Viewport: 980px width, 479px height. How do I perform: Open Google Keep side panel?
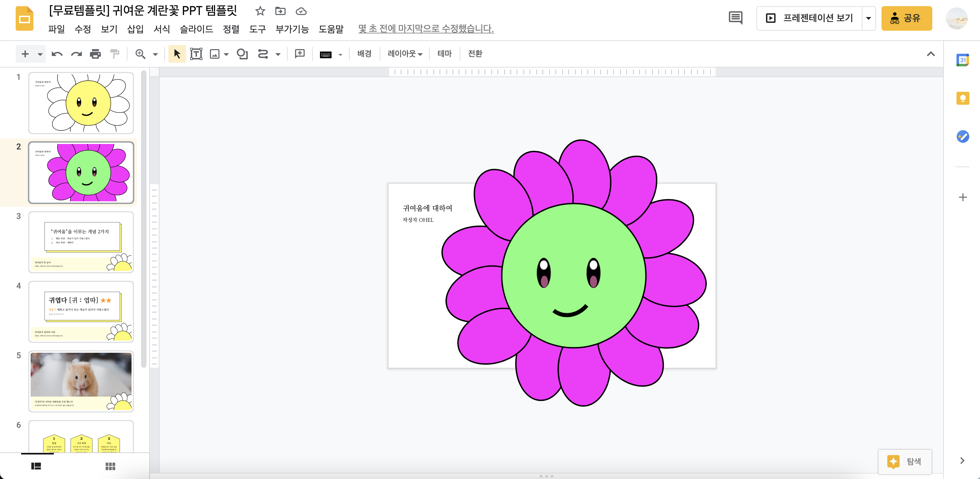pos(963,98)
